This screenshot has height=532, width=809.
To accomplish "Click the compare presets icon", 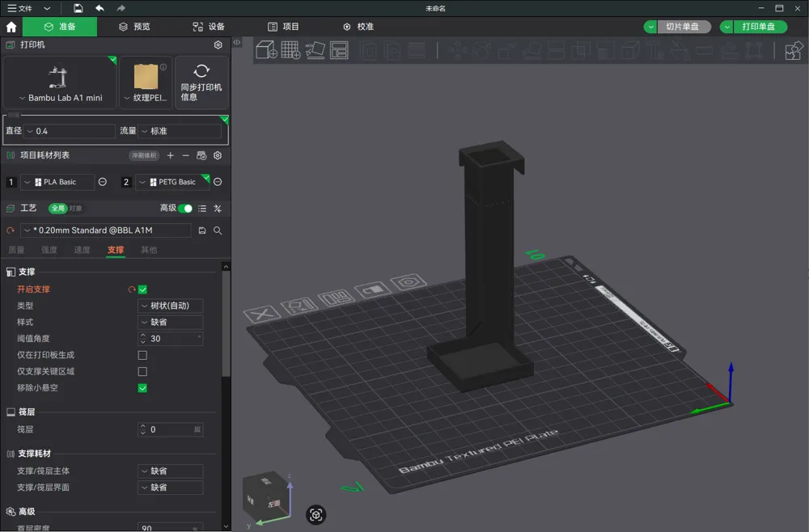I will coord(218,209).
